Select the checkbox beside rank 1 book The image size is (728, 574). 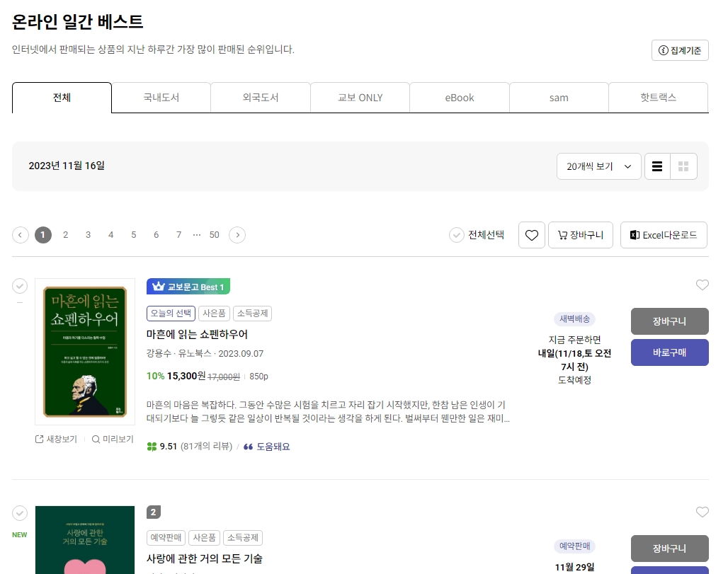pos(20,286)
